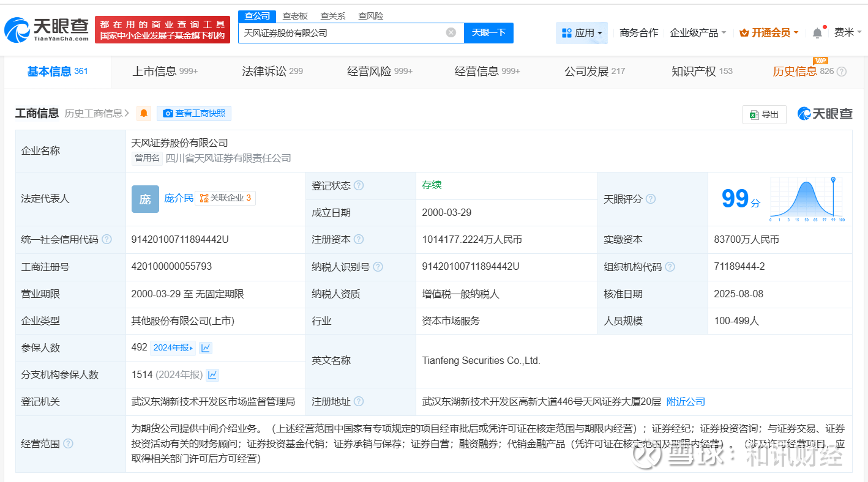The image size is (868, 482).
Task: Click the approval date 2025-08-08
Action: click(739, 294)
